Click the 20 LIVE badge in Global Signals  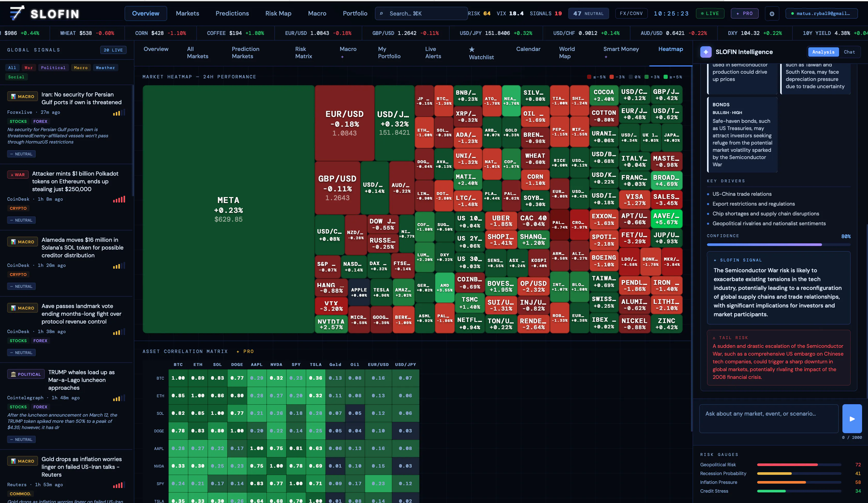coord(113,50)
